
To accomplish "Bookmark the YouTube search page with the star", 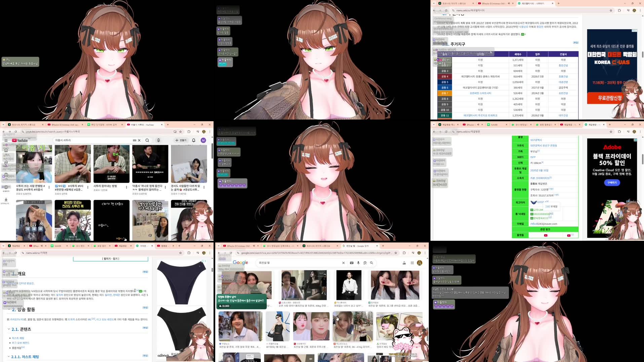I will point(180,132).
